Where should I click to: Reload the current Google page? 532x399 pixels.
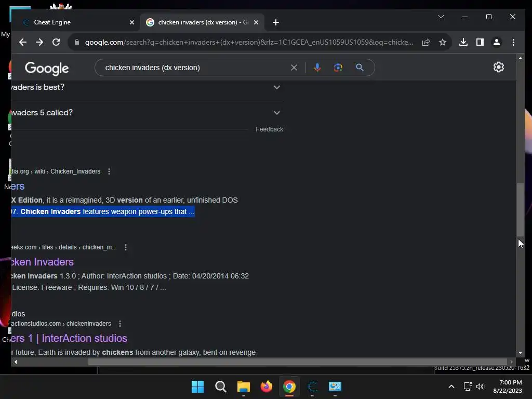coord(56,42)
